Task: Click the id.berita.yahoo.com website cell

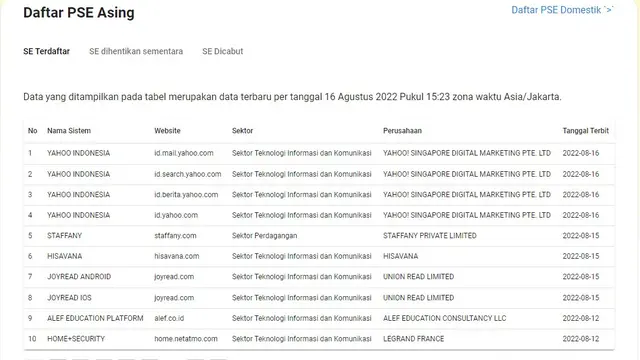Action: 186,195
